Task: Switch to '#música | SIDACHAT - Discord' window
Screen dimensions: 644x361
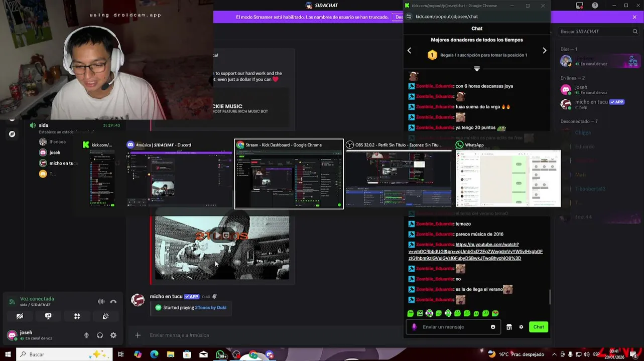Action: [x=179, y=173]
